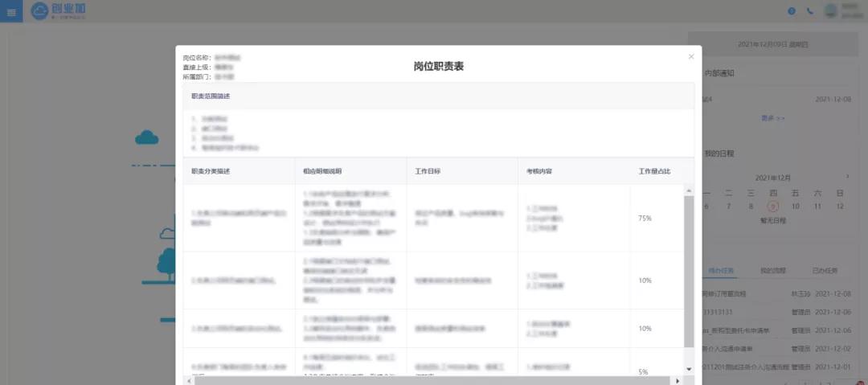Image resolution: width=868 pixels, height=385 pixels.
Task: Open the user avatar profile menu
Action: (831, 11)
